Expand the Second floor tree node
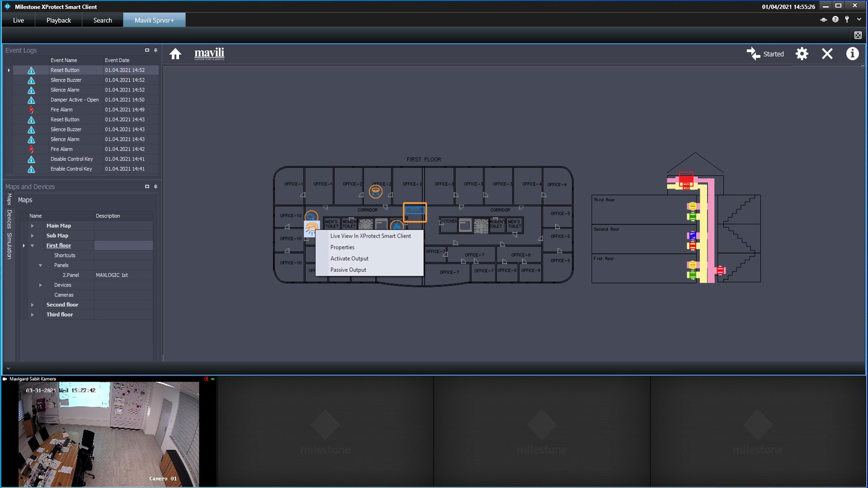Viewport: 868px width, 488px height. 32,305
